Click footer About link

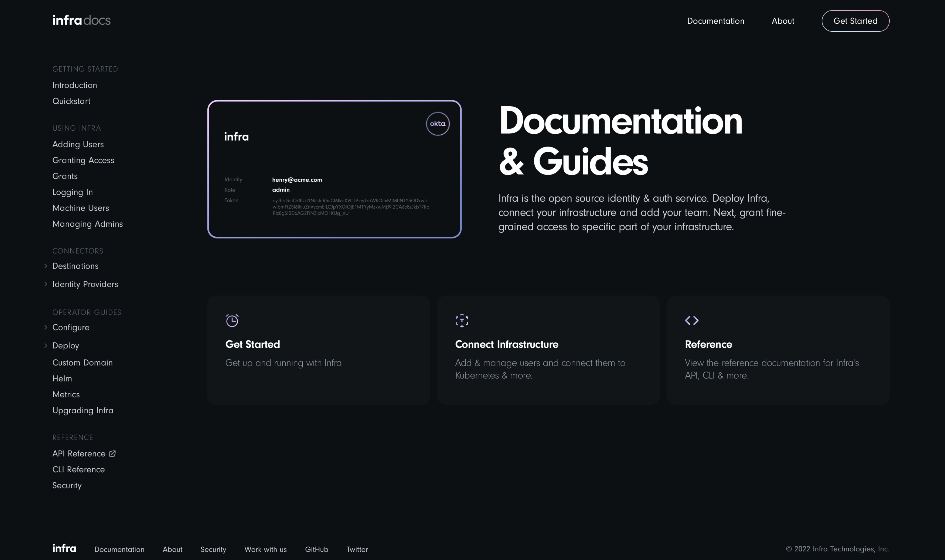coord(172,550)
